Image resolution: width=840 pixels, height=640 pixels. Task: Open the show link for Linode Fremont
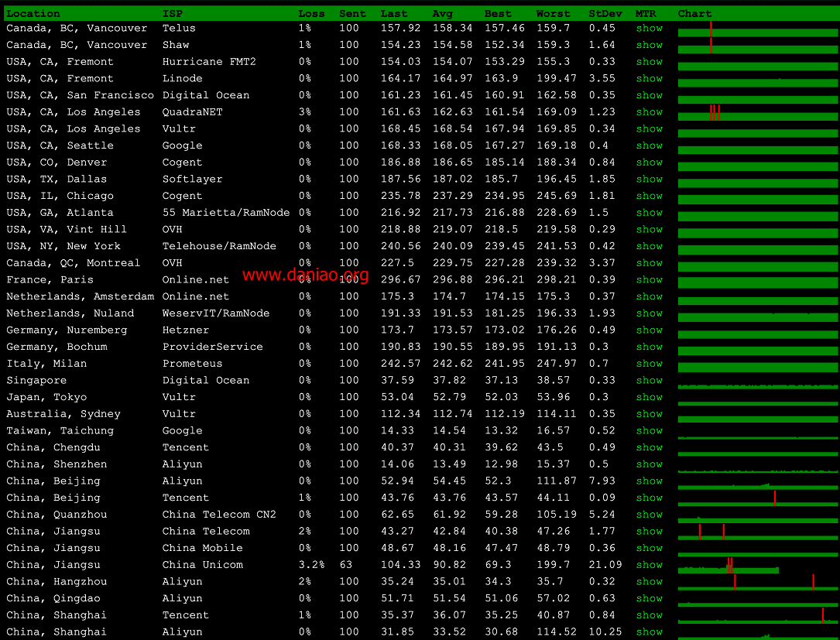[650, 79]
